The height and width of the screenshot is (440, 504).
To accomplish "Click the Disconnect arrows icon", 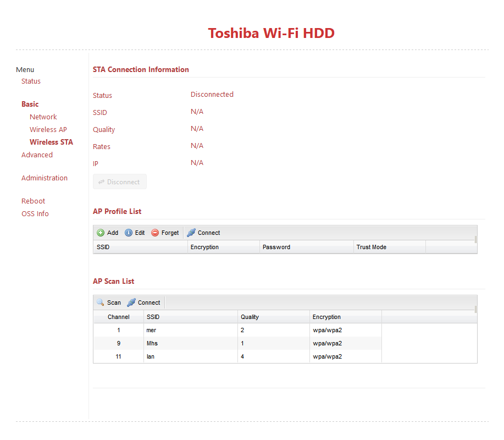I will [101, 182].
